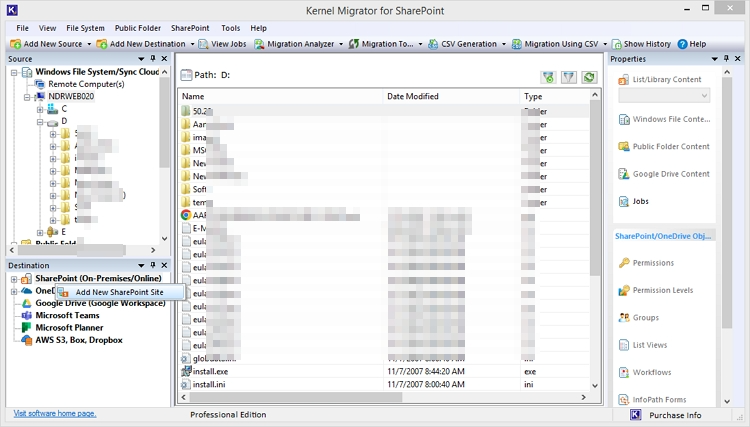Open the Migration Analyzer dropdown arrow
This screenshot has height=427, width=750.
click(341, 44)
